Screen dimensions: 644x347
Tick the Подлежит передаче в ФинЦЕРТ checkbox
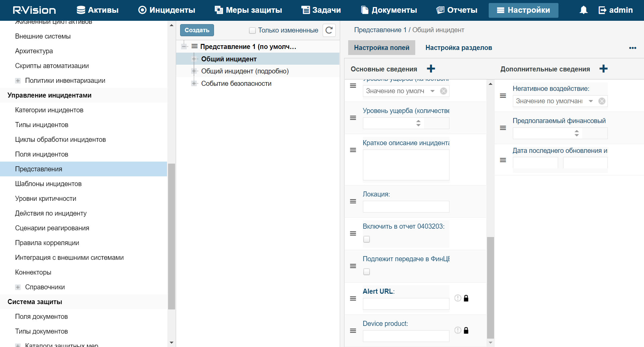[x=367, y=272]
